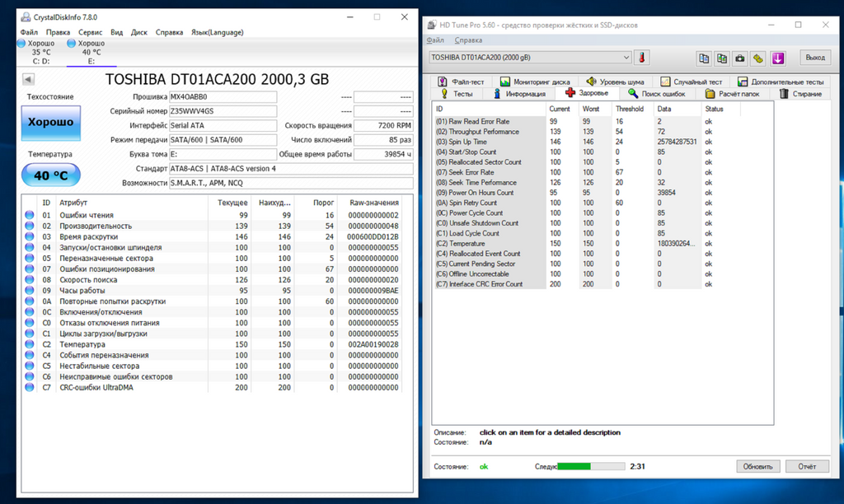844x504 pixels.
Task: Open the Файл menu in CrystalDiskInfo
Action: [x=29, y=32]
